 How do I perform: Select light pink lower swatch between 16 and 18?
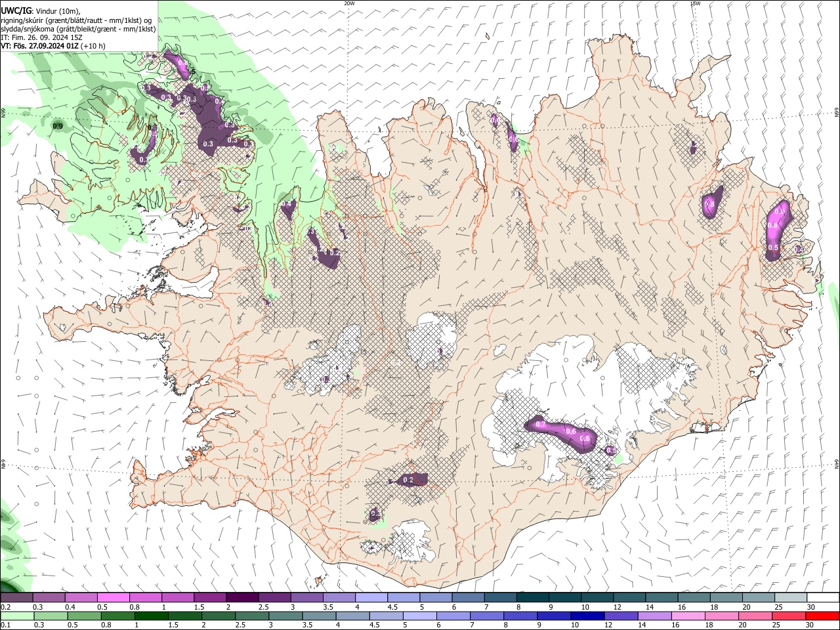(x=687, y=616)
